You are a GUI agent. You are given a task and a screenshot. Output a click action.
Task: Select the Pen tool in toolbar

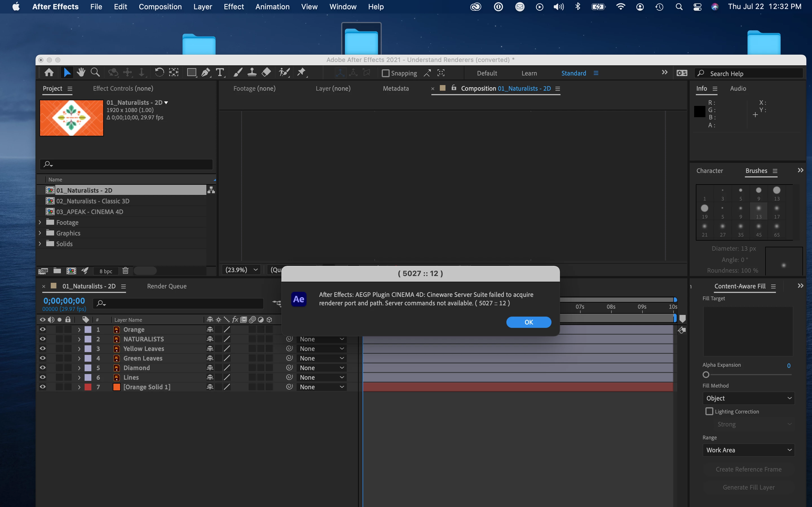tap(206, 72)
